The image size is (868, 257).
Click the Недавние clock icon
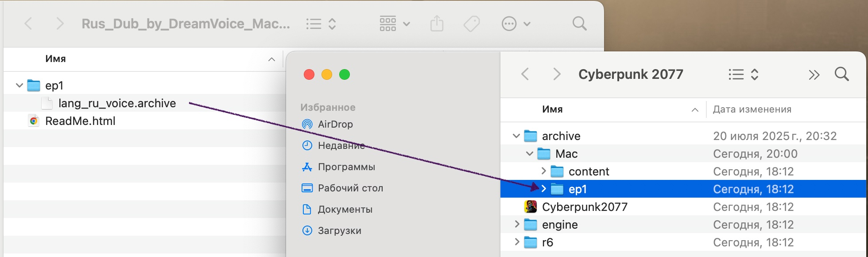pyautogui.click(x=307, y=145)
